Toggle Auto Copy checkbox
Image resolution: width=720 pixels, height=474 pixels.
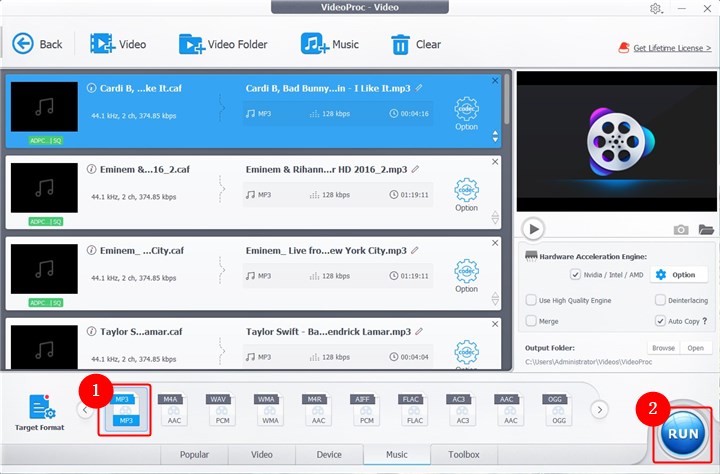(x=660, y=321)
